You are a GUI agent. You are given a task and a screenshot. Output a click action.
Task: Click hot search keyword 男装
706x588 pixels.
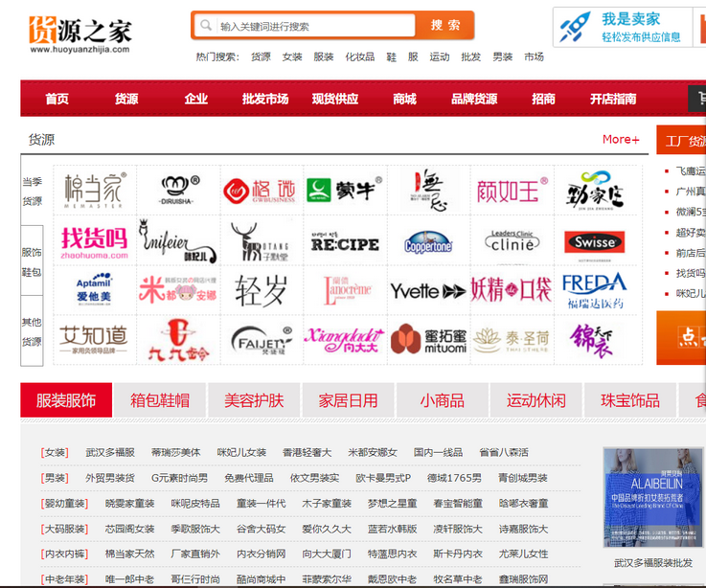click(x=503, y=57)
